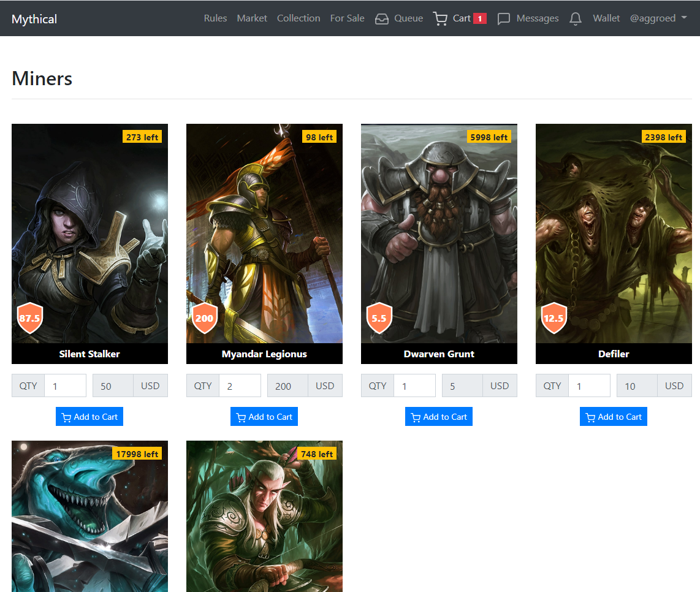Click the Messages speech bubble icon

click(504, 19)
